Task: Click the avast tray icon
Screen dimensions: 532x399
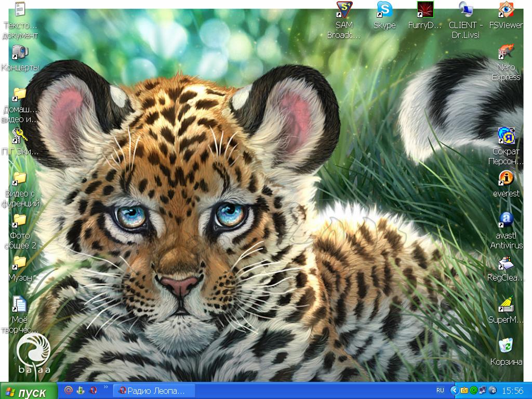Action: 493,390
